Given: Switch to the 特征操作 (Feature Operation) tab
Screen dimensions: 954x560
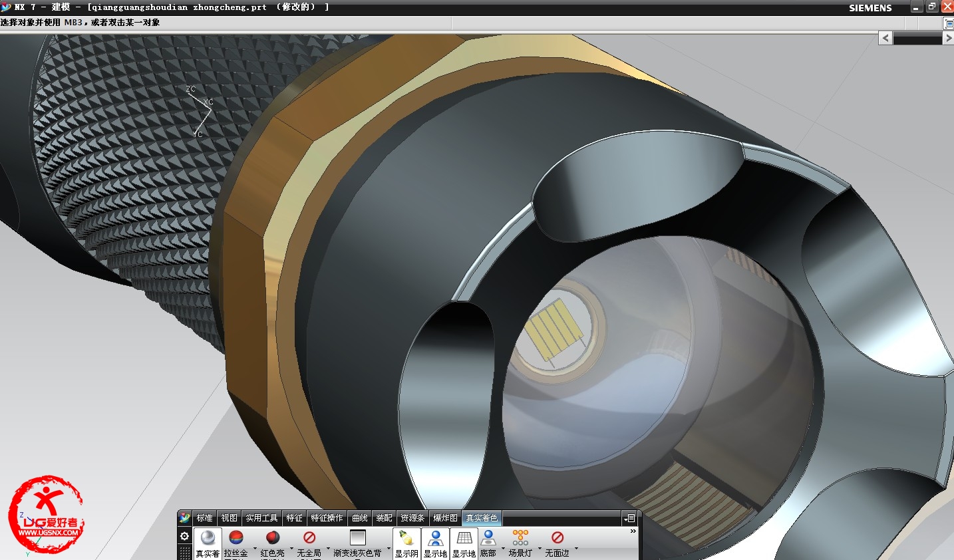Looking at the screenshot, I should 327,517.
